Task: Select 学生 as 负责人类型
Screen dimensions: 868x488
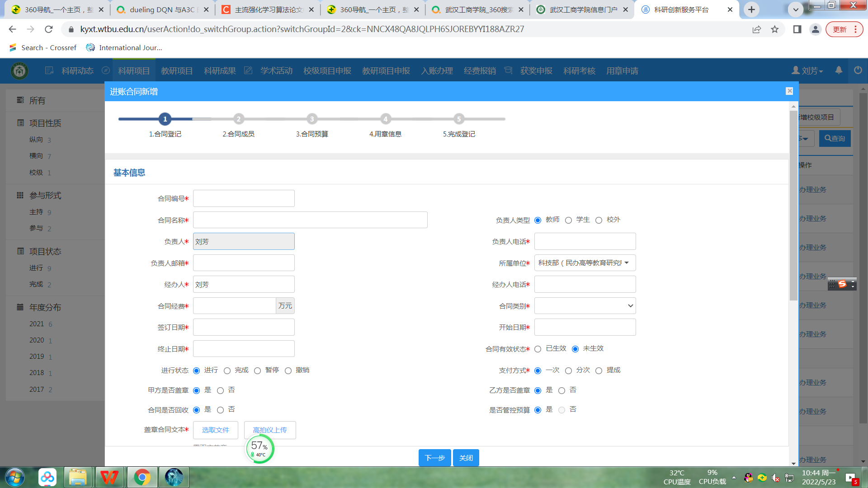Action: (568, 220)
